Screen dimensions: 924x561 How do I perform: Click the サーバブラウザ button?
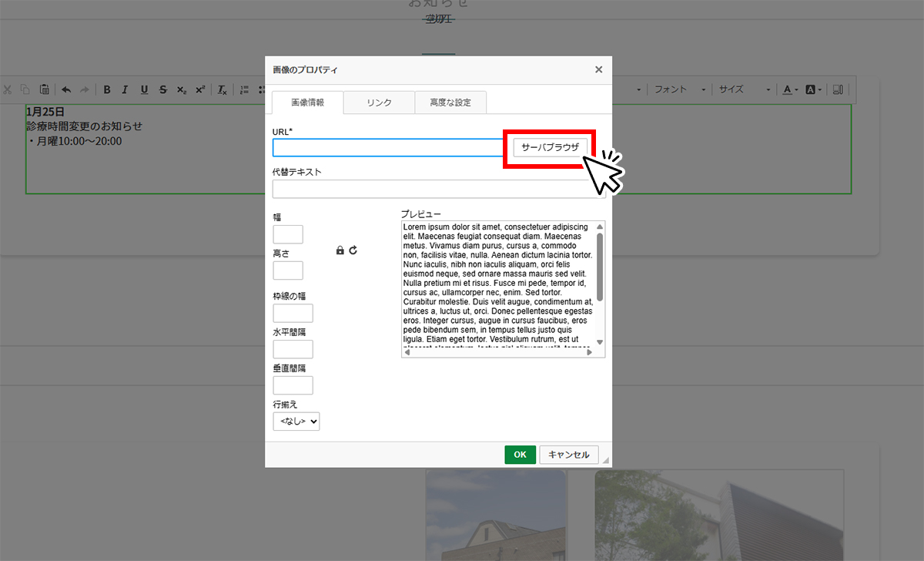[x=551, y=146]
